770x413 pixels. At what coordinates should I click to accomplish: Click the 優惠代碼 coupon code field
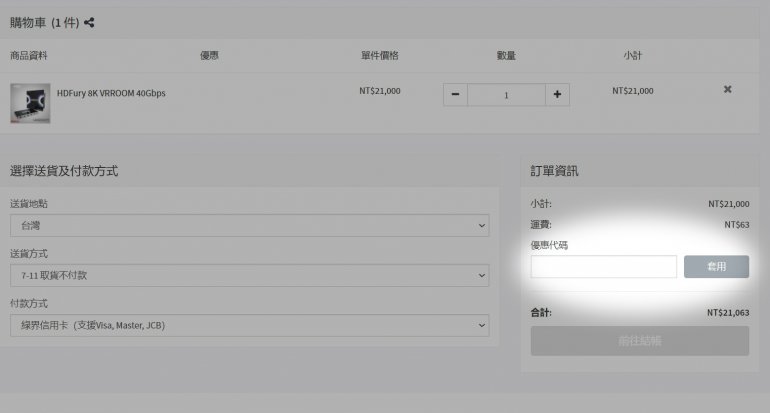[x=603, y=267]
